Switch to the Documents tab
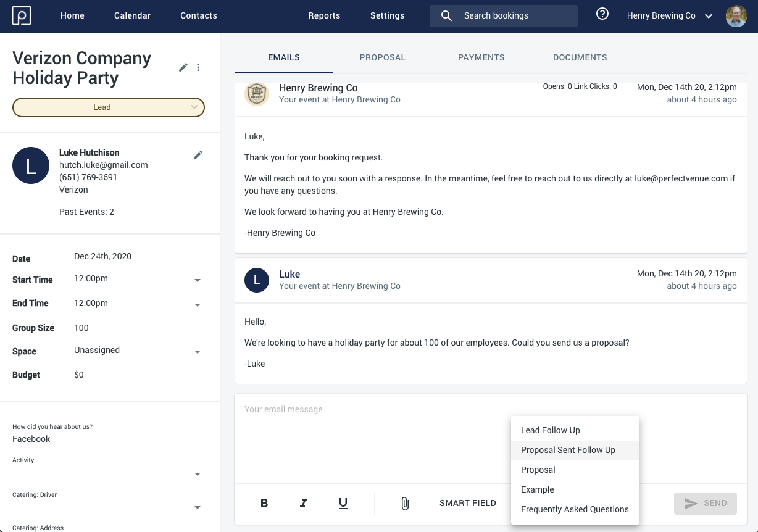This screenshot has width=758, height=532. coord(580,57)
